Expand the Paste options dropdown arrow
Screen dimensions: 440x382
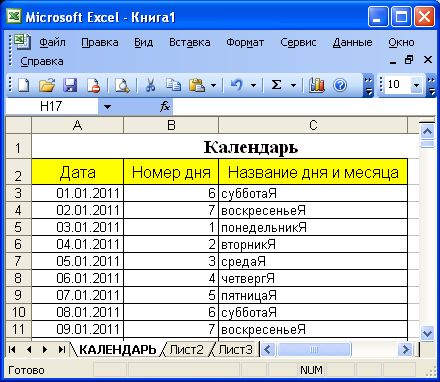coord(213,85)
